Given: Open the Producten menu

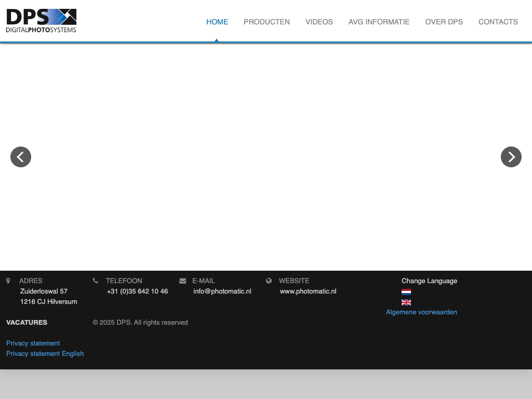Looking at the screenshot, I should point(267,22).
